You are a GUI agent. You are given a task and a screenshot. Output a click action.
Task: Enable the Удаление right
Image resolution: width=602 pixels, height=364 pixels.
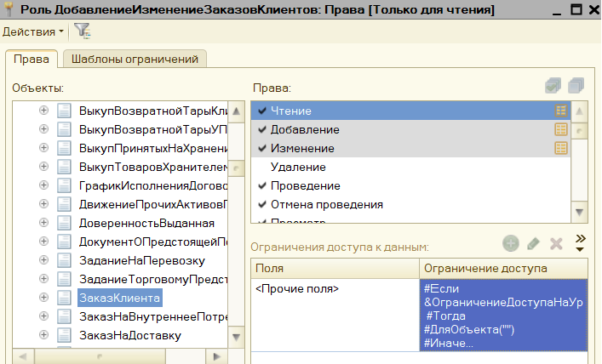click(x=262, y=167)
